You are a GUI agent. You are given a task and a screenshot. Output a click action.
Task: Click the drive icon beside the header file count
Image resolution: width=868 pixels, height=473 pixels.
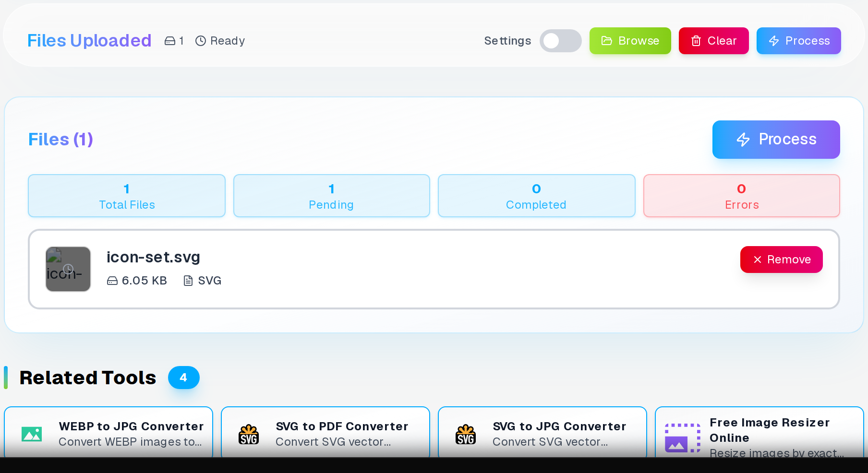170,41
